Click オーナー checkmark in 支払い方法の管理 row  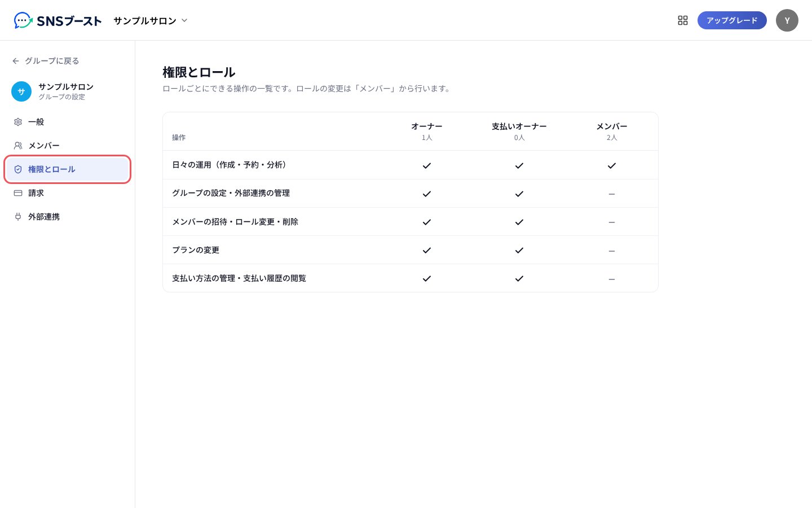click(427, 278)
